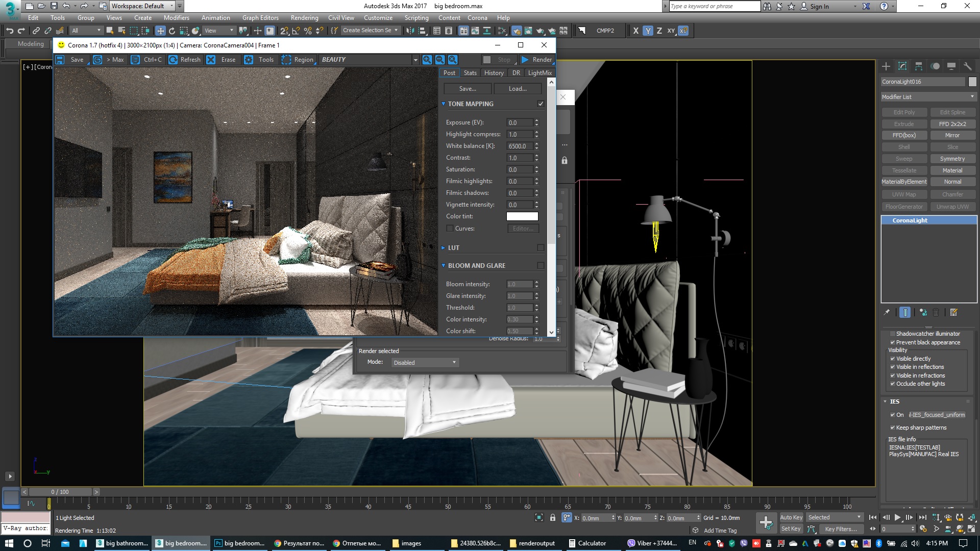Enable the Bloom and Glare section
Viewport: 980px width, 551px height.
click(x=542, y=265)
